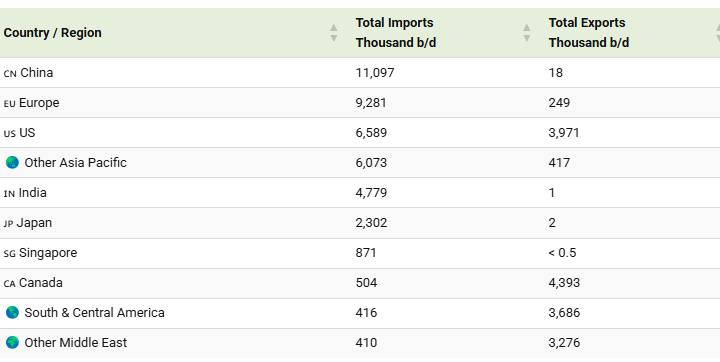Screen dimensions: 720x362
Task: Click globe icon beside South & Central America
Action: 12,313
